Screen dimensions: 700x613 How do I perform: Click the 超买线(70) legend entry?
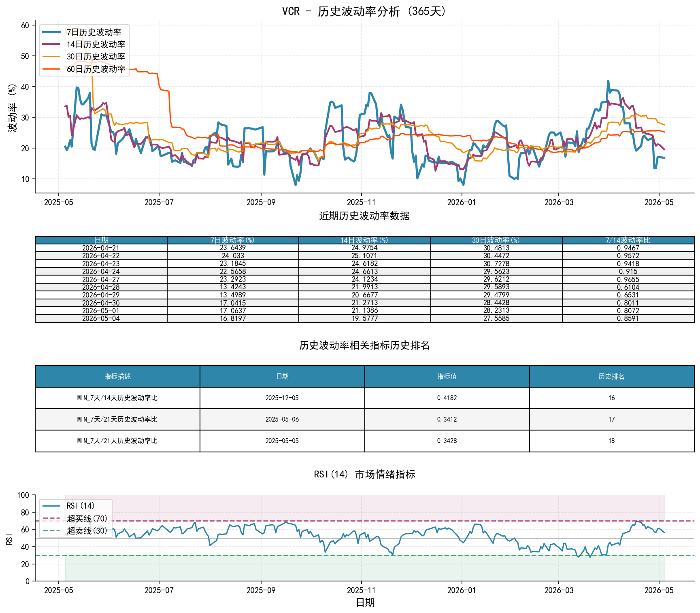[x=75, y=518]
